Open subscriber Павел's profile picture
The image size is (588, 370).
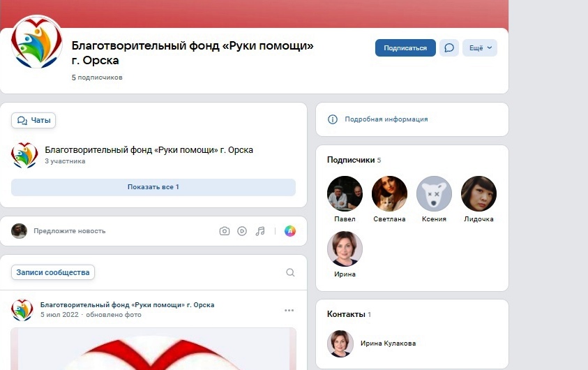point(345,193)
